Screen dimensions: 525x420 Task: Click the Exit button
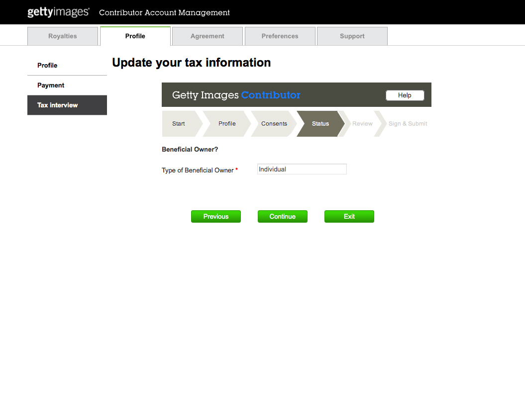349,216
